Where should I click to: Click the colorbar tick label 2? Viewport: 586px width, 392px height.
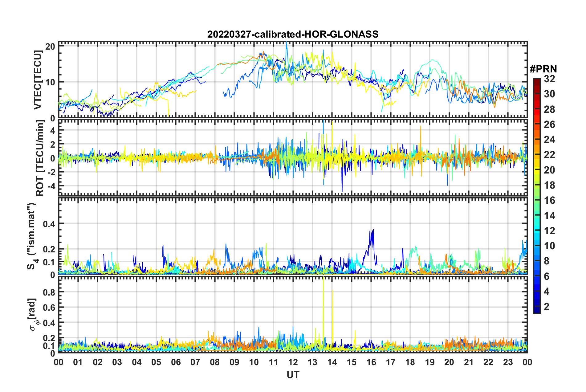pos(547,307)
